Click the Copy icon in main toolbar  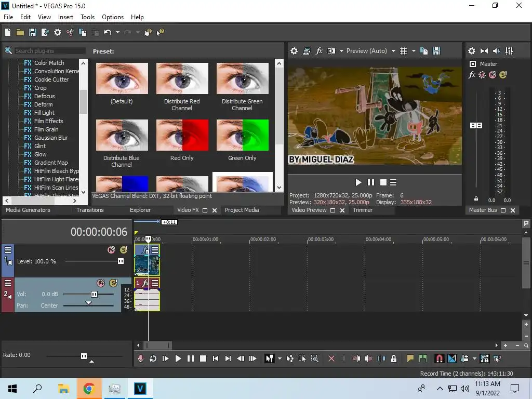[83, 32]
